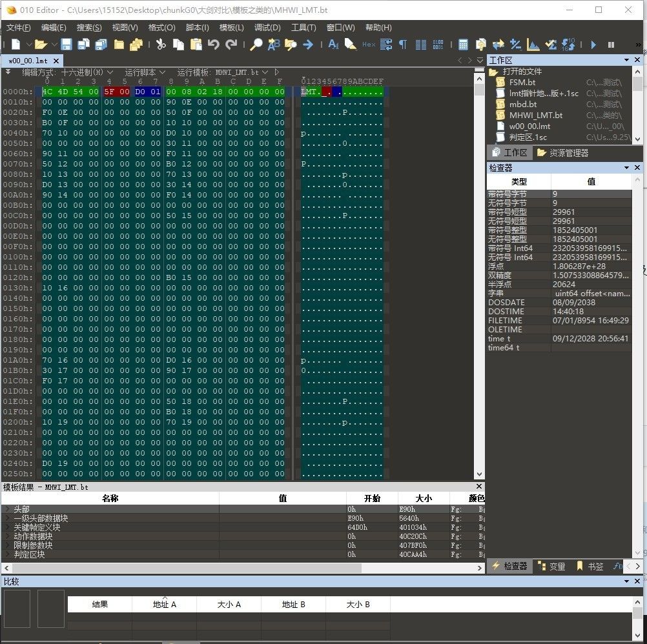
Task: Open the Calculator tool icon
Action: 463,45
